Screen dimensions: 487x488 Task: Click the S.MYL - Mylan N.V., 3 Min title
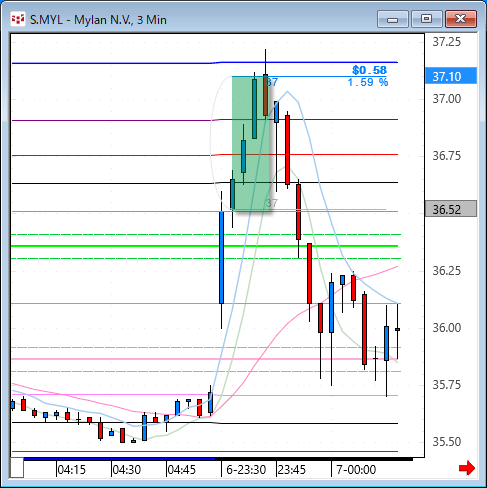coord(98,20)
